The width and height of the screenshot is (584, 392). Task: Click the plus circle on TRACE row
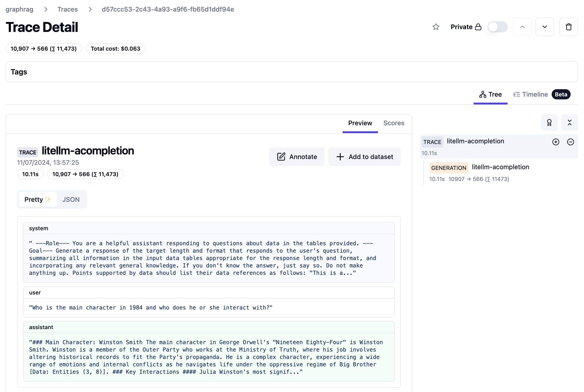pyautogui.click(x=556, y=142)
